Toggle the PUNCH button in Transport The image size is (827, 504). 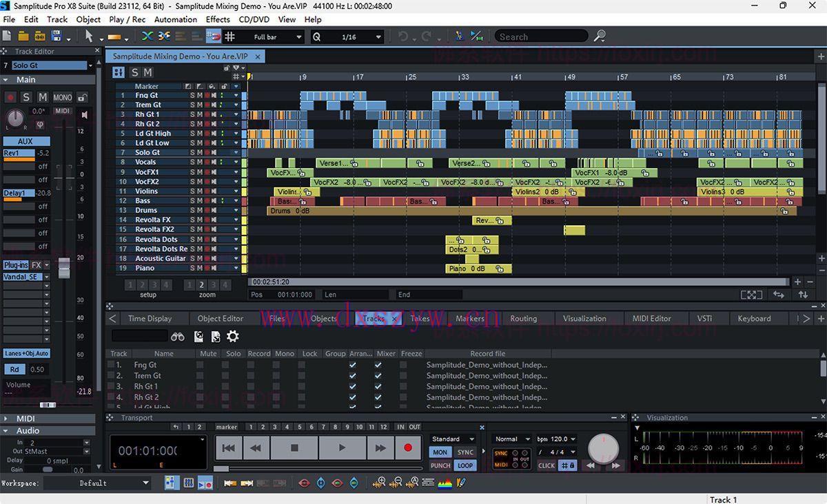point(440,465)
